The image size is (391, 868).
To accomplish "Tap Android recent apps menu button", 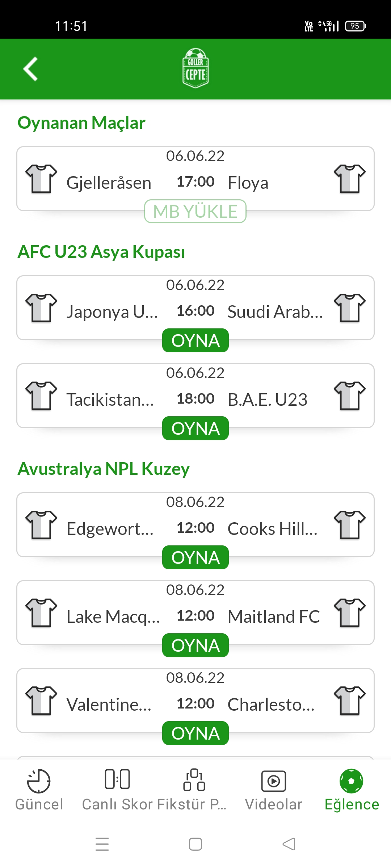I will point(102,844).
